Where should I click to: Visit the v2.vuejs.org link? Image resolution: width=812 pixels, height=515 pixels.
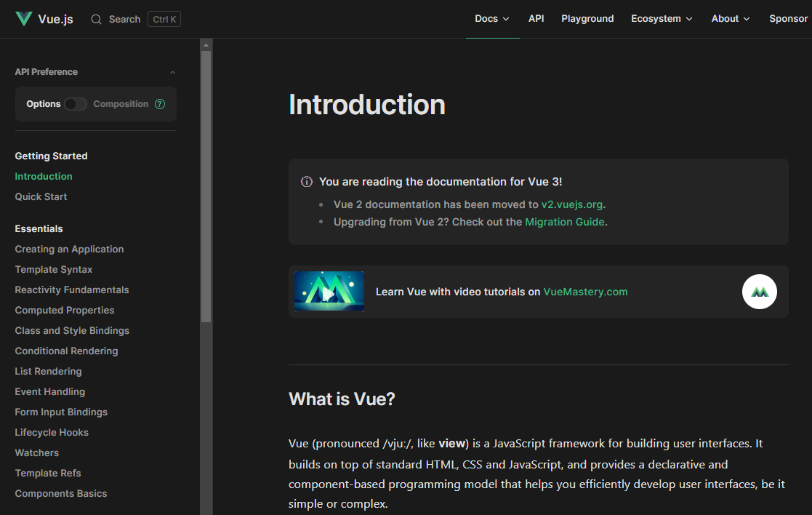[573, 204]
